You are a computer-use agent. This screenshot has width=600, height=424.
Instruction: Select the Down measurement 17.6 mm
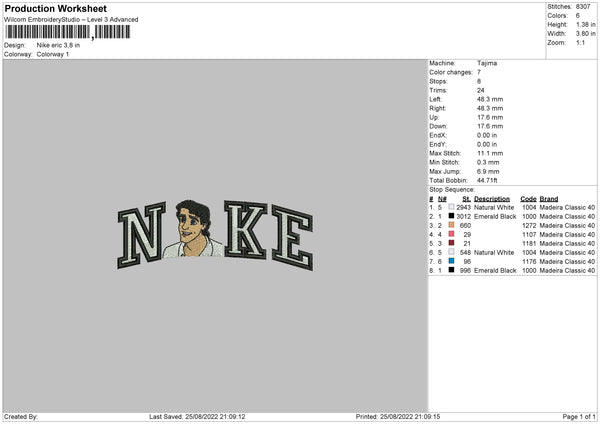490,126
